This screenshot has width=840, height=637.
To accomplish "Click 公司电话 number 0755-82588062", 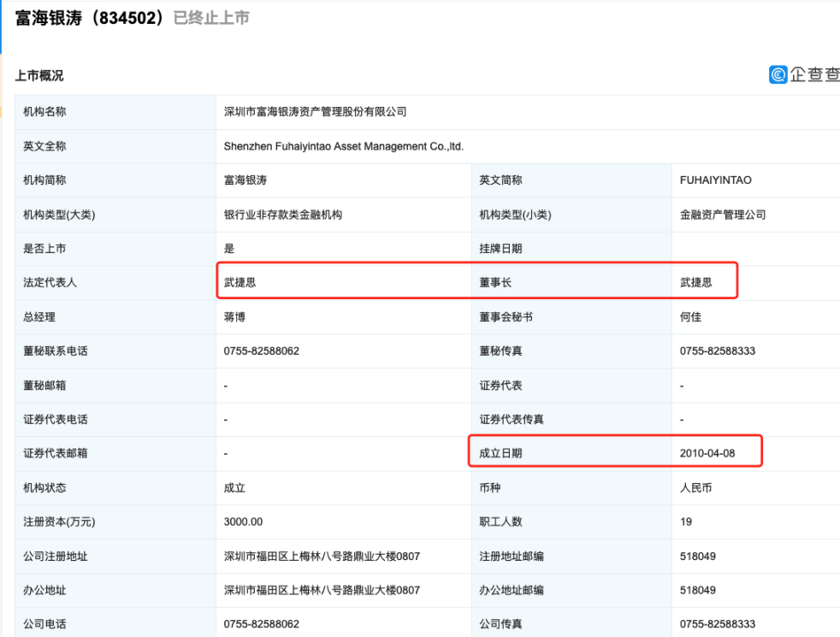I will [x=262, y=624].
